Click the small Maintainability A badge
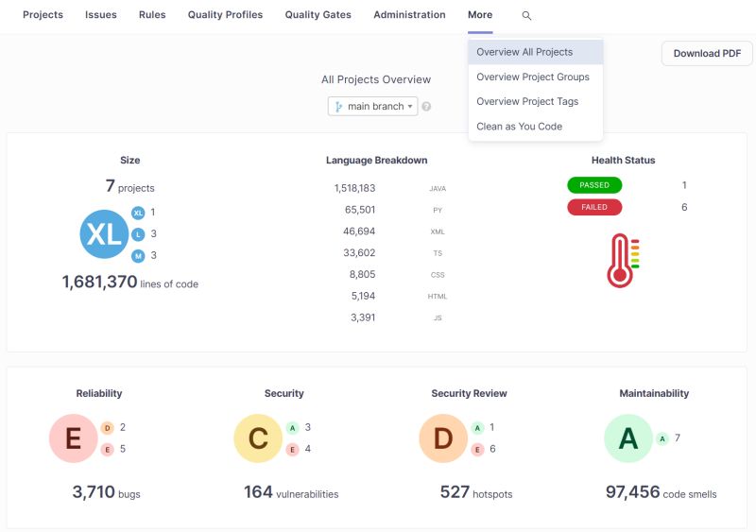756x532 pixels. coord(662,438)
